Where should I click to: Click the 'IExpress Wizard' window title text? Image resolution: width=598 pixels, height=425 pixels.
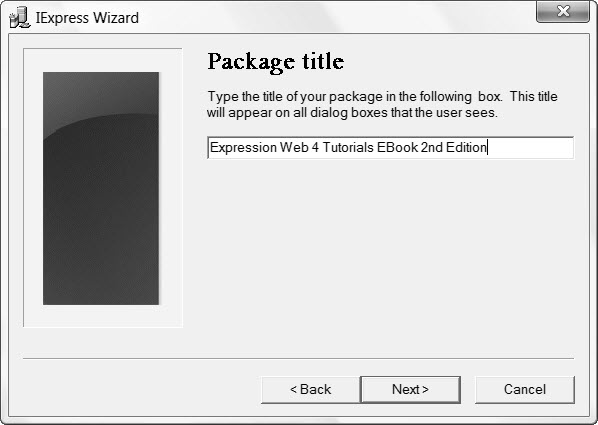[87, 18]
